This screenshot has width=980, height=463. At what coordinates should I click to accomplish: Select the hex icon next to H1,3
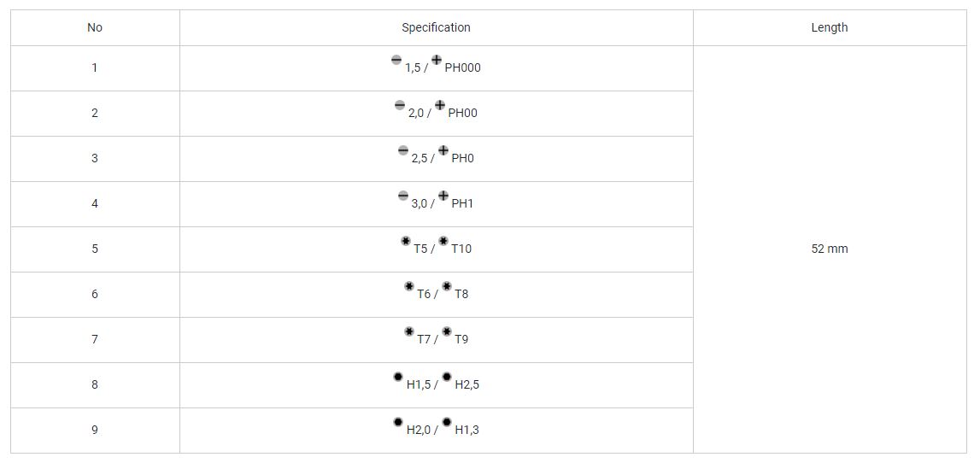(x=446, y=422)
